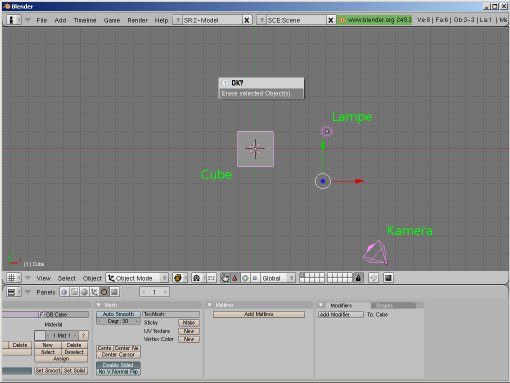
Task: Open the viewport draw type cube icon
Action: [179, 278]
